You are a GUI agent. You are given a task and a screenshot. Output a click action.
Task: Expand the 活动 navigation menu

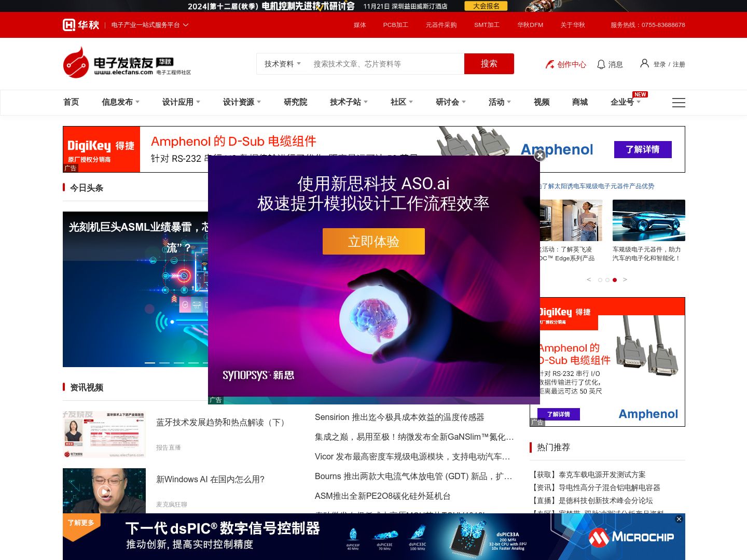[x=500, y=102]
